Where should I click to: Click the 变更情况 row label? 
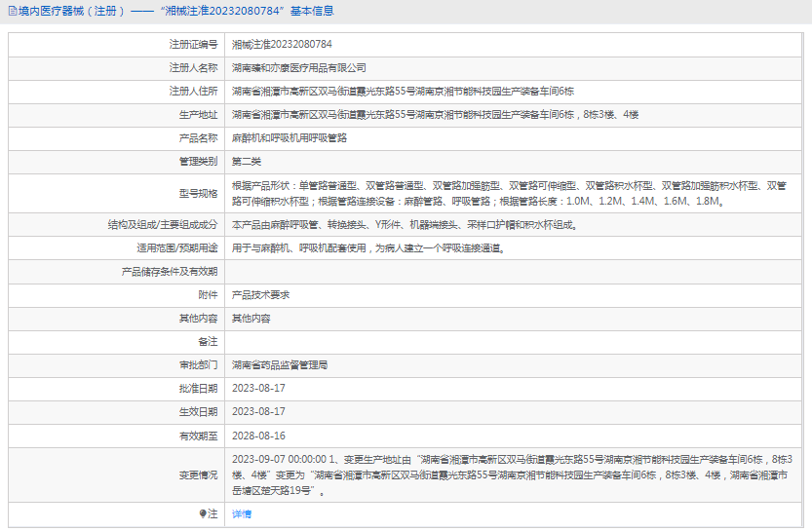(x=198, y=474)
